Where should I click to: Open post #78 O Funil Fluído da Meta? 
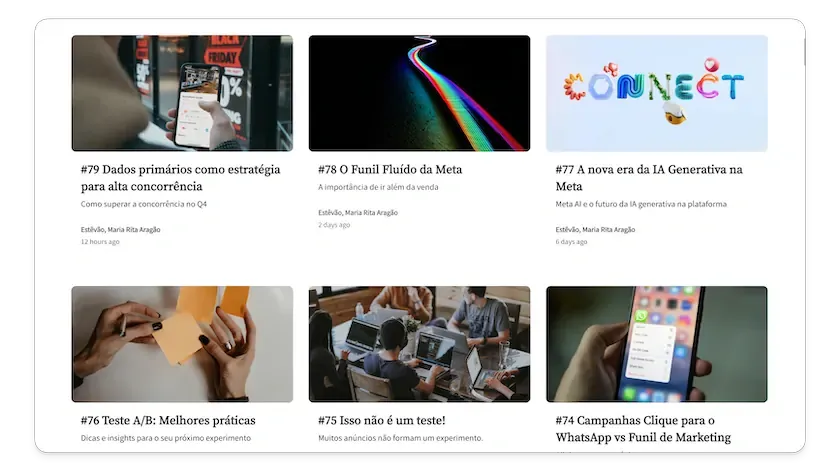[390, 169]
